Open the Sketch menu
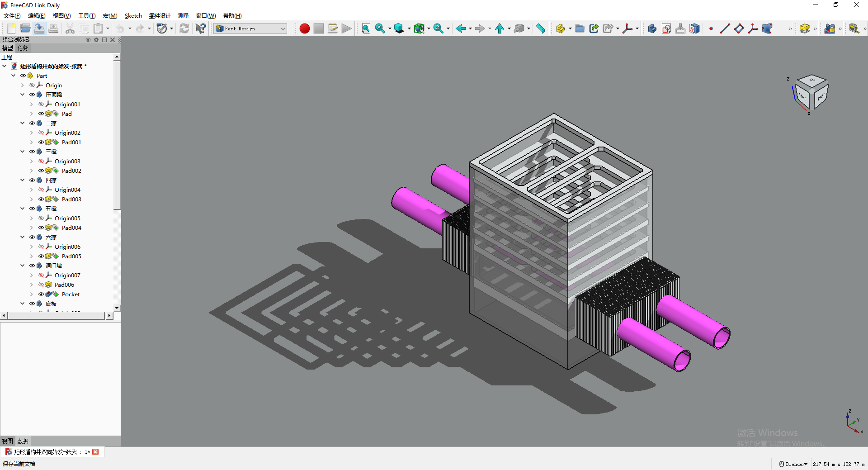868x470 pixels. pos(133,16)
